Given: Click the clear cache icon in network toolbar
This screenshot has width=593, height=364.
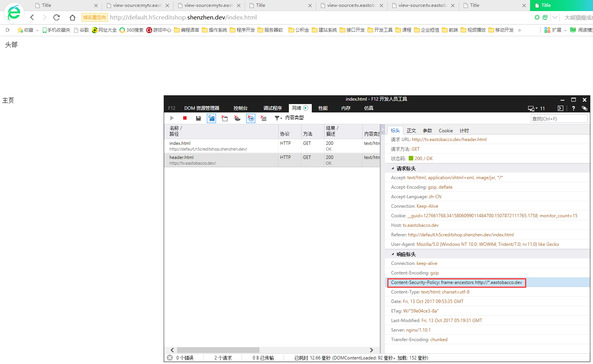Looking at the screenshot, I should coord(224,118).
